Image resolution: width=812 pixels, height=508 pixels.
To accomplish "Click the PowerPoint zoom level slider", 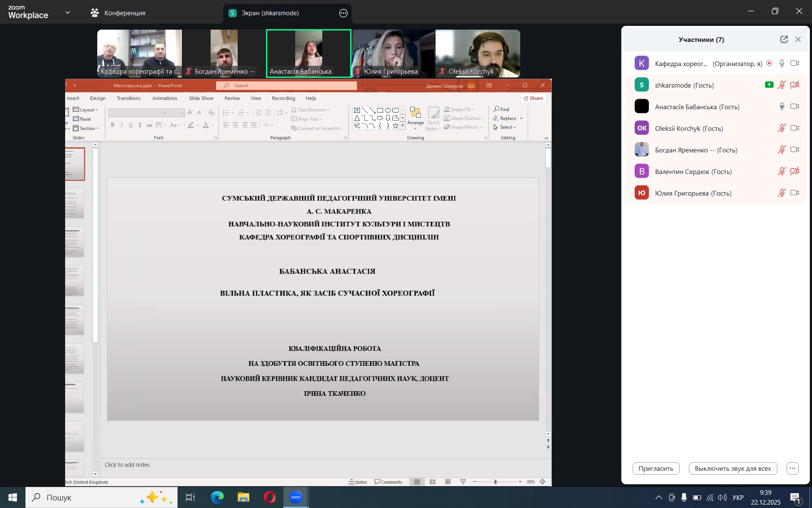I will (x=495, y=482).
